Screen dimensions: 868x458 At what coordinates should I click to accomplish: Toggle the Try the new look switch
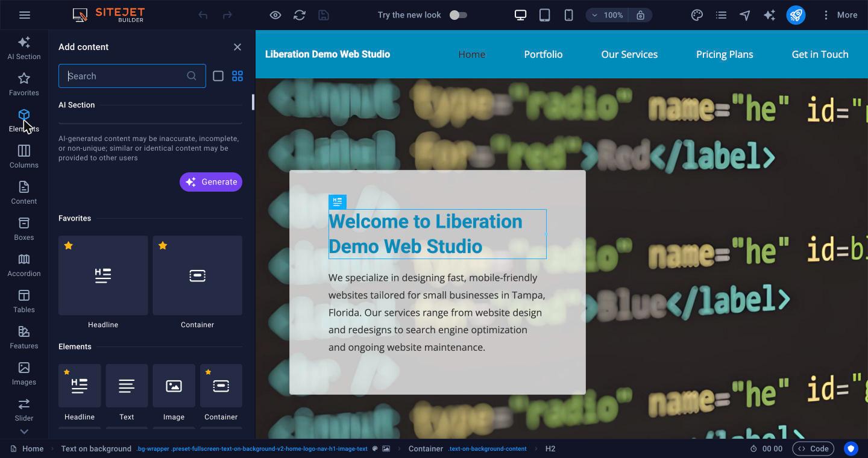(458, 15)
